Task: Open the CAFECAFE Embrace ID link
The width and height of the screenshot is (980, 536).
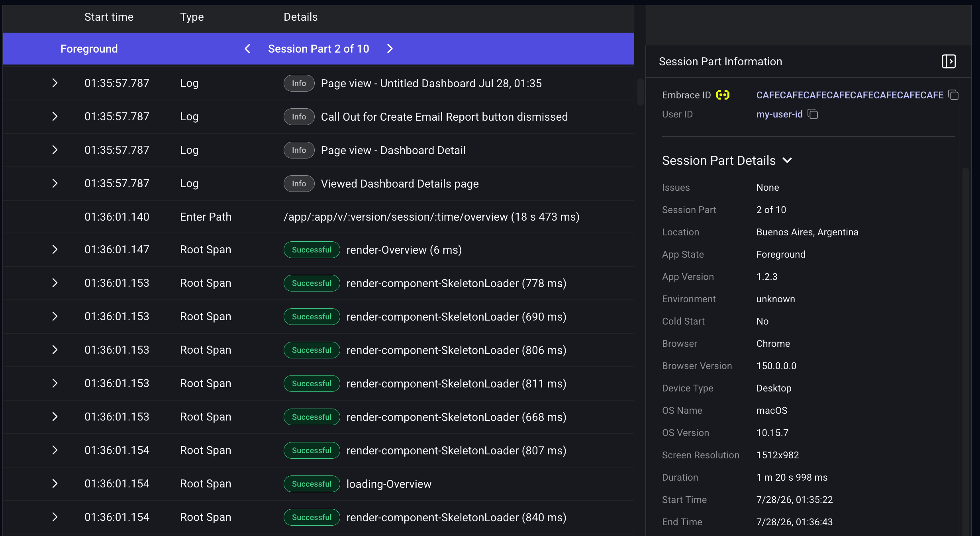Action: pyautogui.click(x=850, y=95)
